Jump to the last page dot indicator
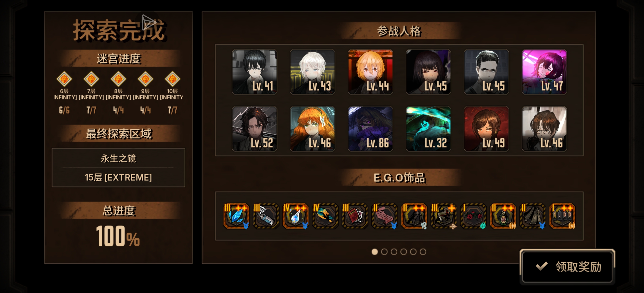The height and width of the screenshot is (293, 644). click(x=423, y=252)
